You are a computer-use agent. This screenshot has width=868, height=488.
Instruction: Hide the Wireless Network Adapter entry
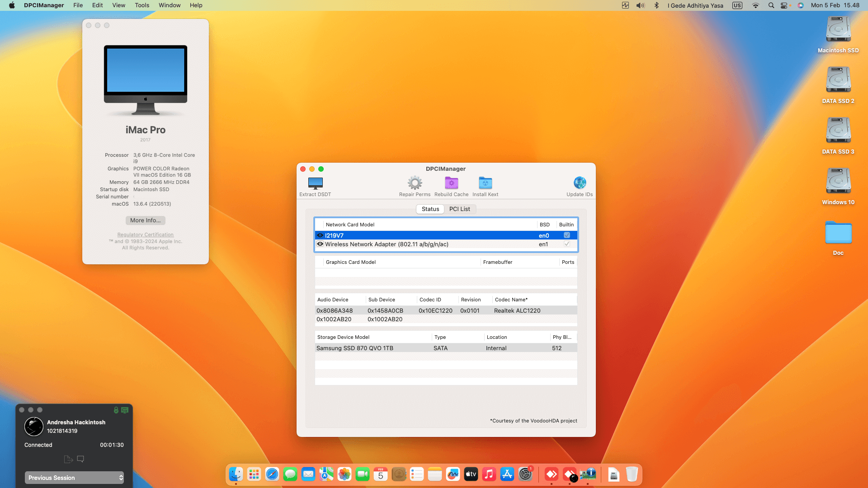(x=320, y=244)
